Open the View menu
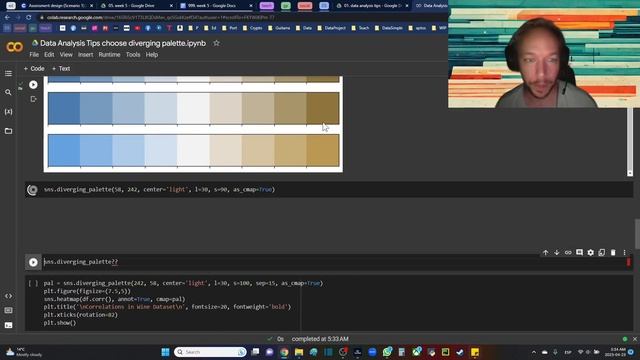 [66, 55]
